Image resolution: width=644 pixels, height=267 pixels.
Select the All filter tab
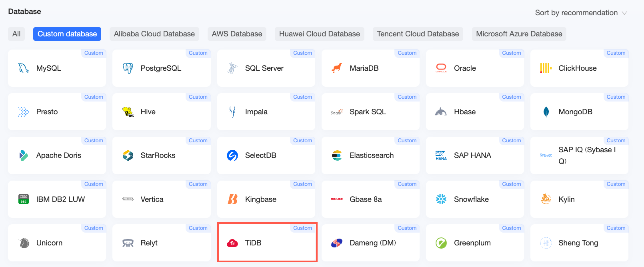[16, 34]
